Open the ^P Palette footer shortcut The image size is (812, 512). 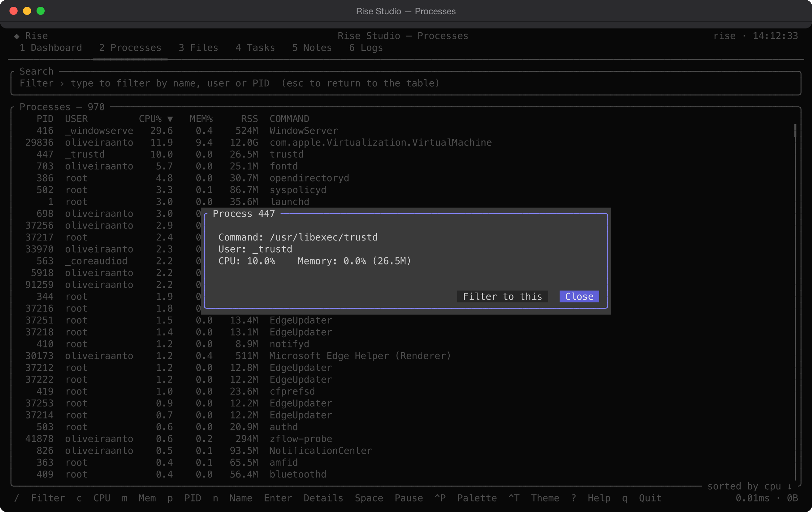[466, 498]
